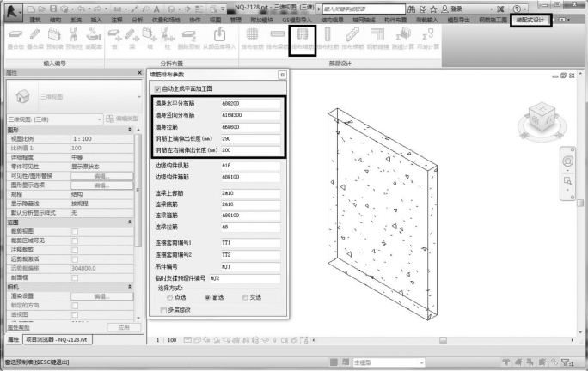Click the 墙身水平分布筋 input field
588x371 pixels.
tap(250, 104)
